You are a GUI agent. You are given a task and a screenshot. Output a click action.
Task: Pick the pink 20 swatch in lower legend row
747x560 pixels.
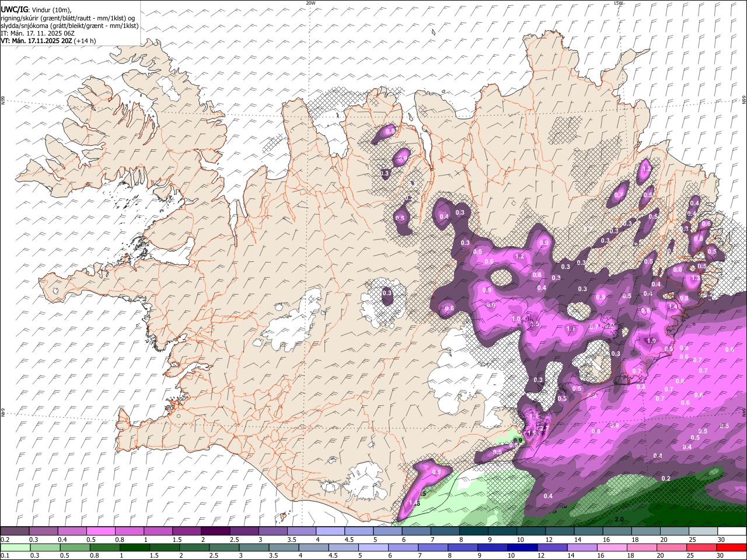[x=672, y=547]
